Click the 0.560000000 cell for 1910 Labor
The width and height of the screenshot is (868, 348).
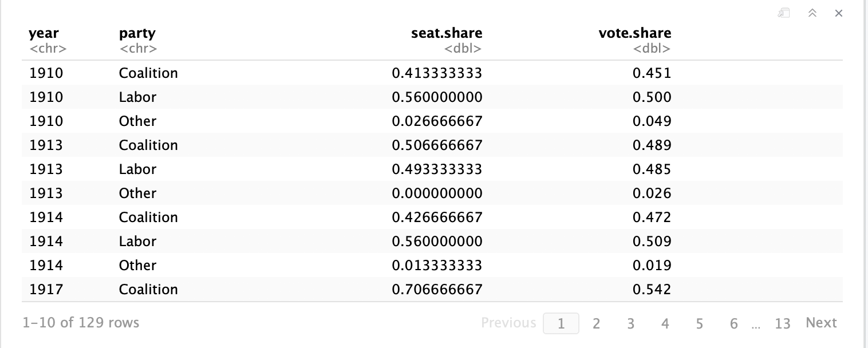437,97
